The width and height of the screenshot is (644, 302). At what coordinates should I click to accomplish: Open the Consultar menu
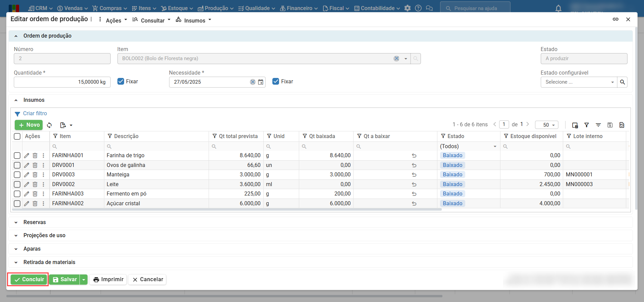151,20
